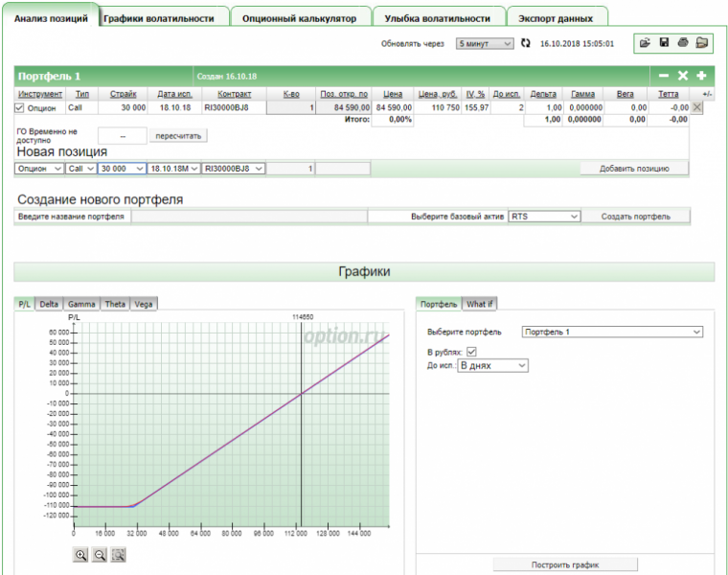Open the Выберите портфель dropdown
The width and height of the screenshot is (728, 575).
coord(612,332)
